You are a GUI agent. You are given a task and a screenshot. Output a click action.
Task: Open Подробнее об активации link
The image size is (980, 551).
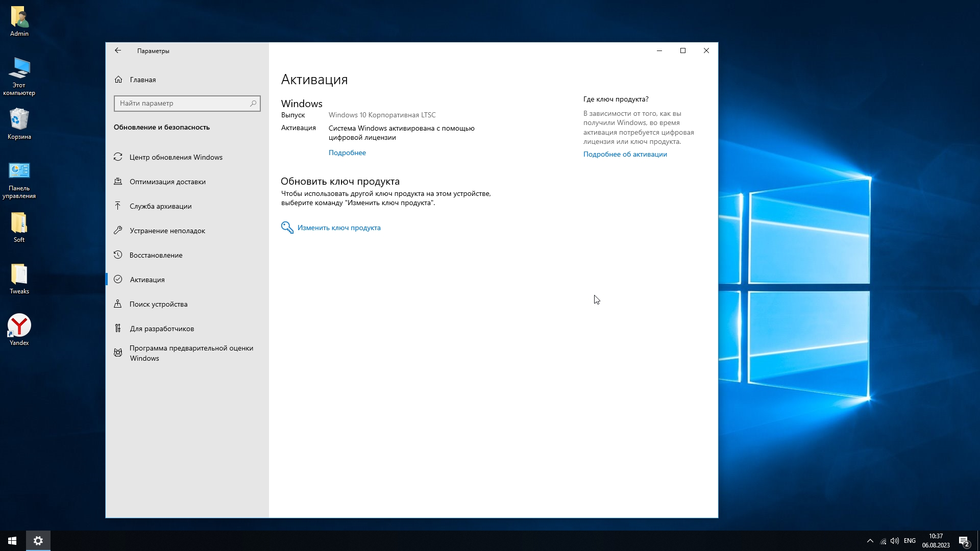(625, 154)
